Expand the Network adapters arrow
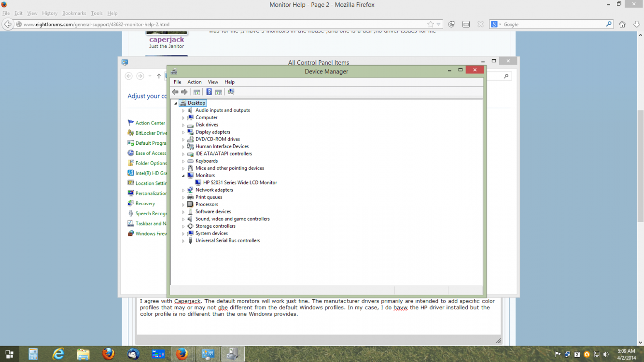644x362 pixels. (x=183, y=190)
